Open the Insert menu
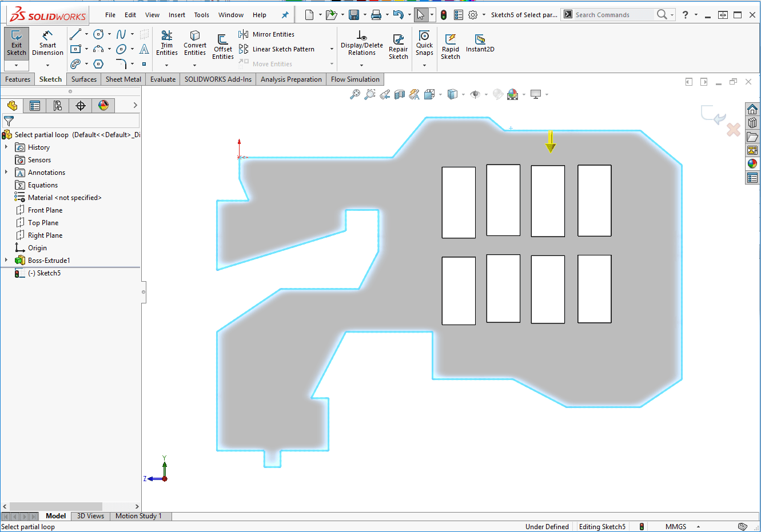This screenshot has width=761, height=532. tap(177, 15)
